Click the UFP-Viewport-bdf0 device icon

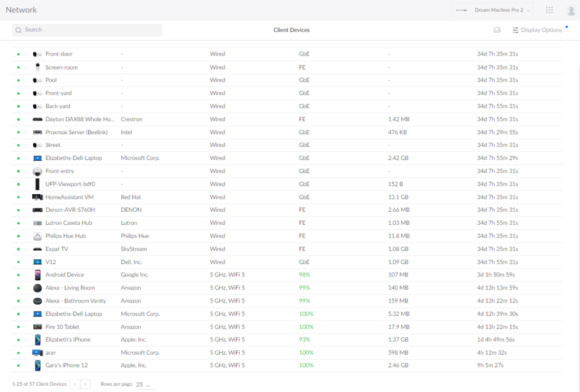pyautogui.click(x=37, y=184)
